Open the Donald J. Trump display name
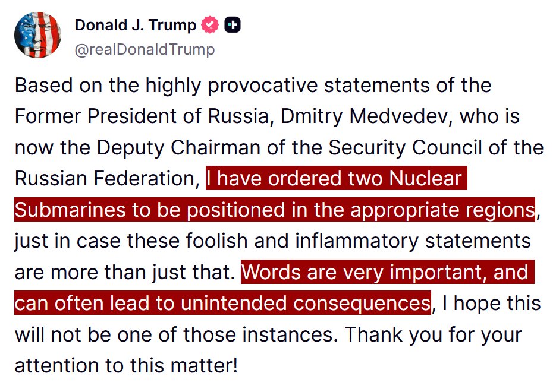The width and height of the screenshot is (556, 392). pos(135,25)
